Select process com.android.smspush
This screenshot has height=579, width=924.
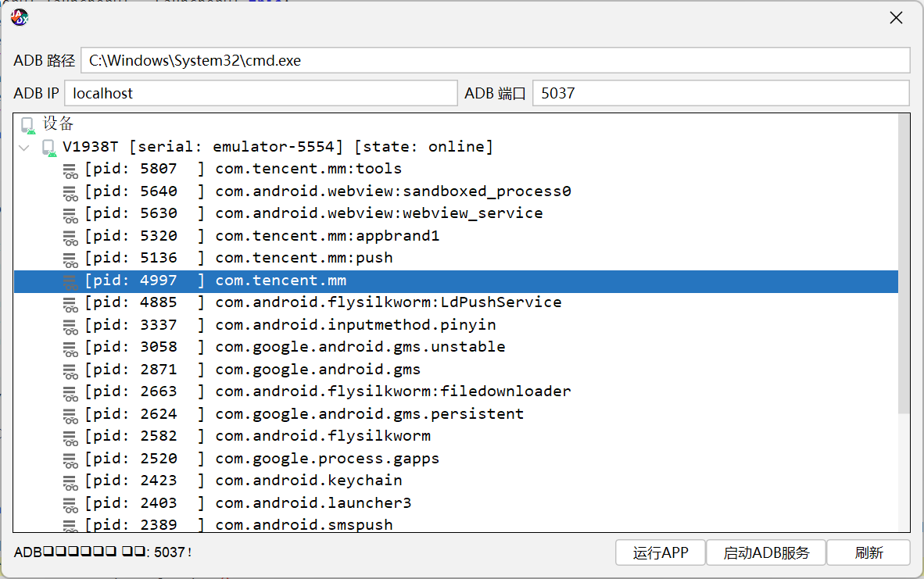238,524
